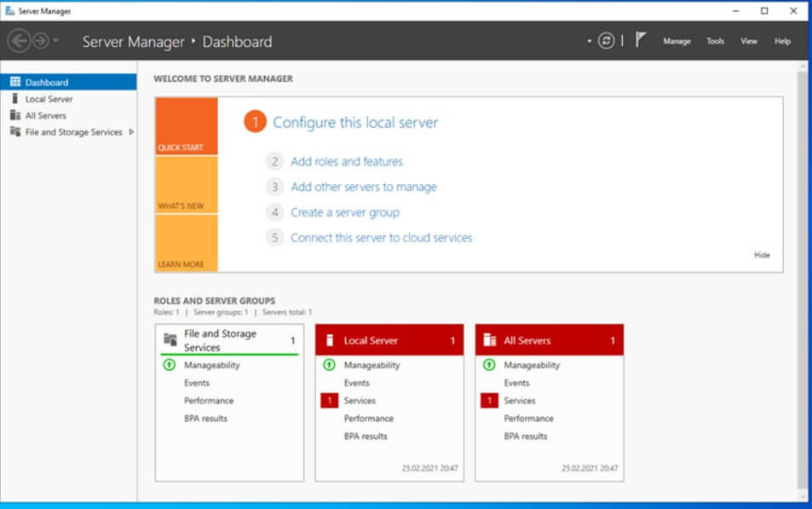
Task: Select the File and Storage Services icon
Action: (x=15, y=132)
